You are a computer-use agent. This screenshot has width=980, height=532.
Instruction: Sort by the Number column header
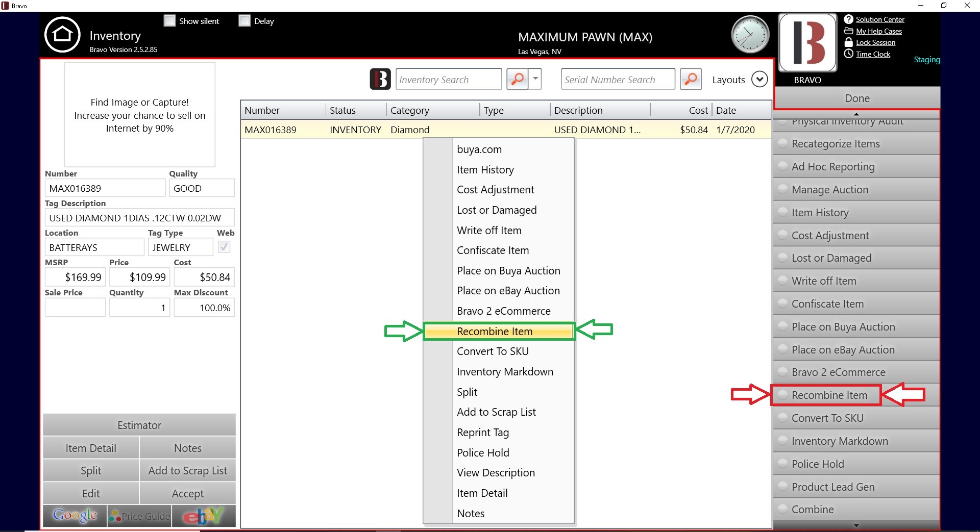pyautogui.click(x=283, y=110)
